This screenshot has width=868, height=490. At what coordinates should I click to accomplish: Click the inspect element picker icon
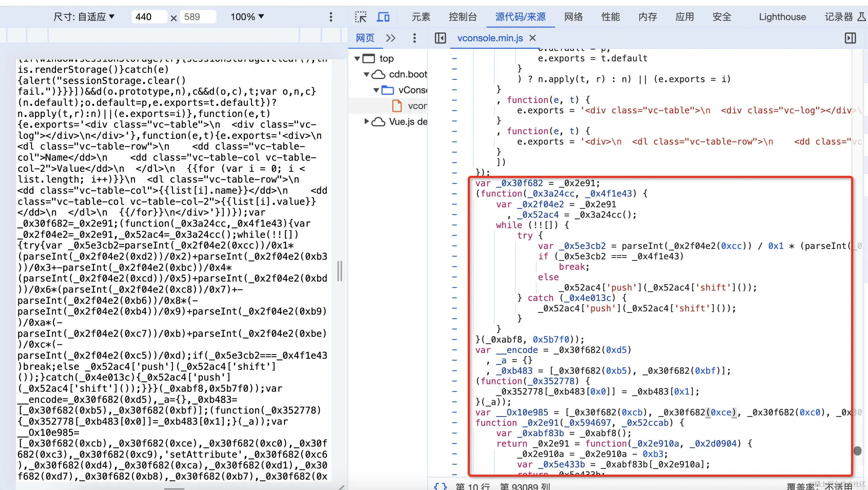(x=360, y=17)
